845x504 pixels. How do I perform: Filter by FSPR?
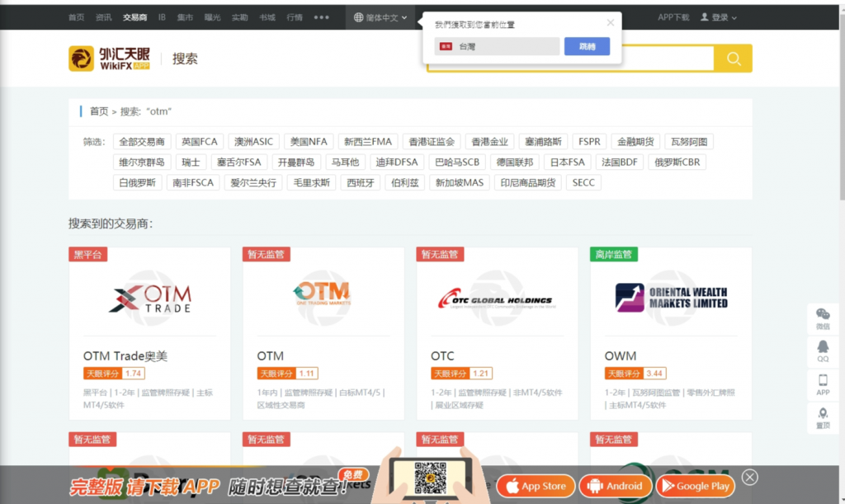pyautogui.click(x=589, y=142)
